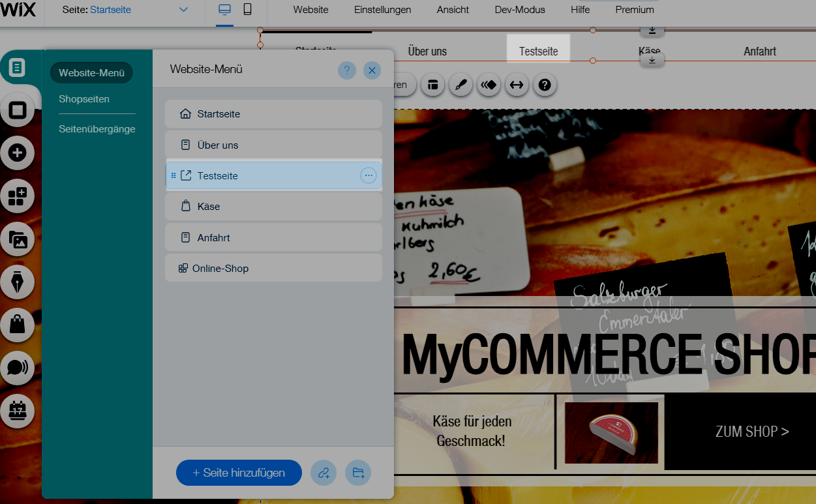Image resolution: width=816 pixels, height=504 pixels.
Task: Click the Testseite drag handle dots
Action: pos(174,175)
